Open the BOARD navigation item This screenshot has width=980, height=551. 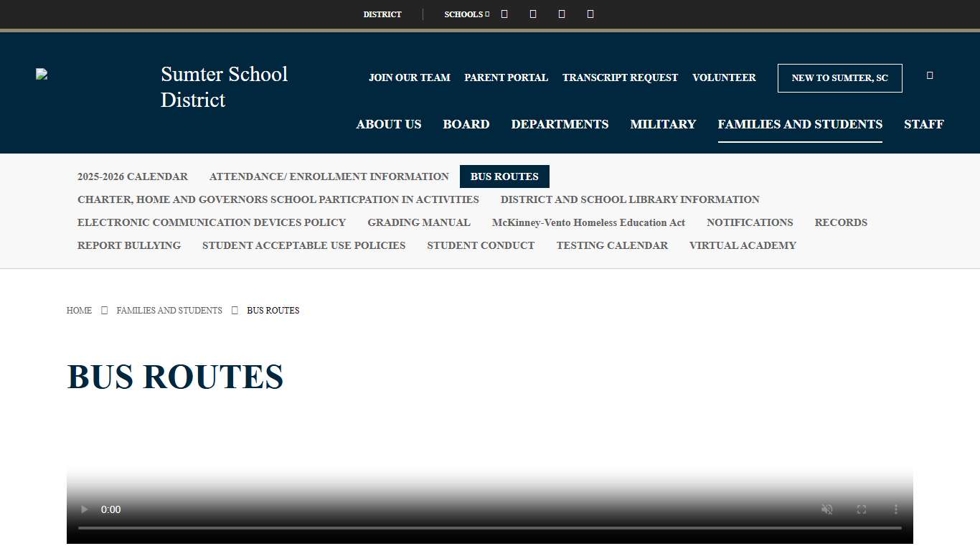[x=466, y=124]
